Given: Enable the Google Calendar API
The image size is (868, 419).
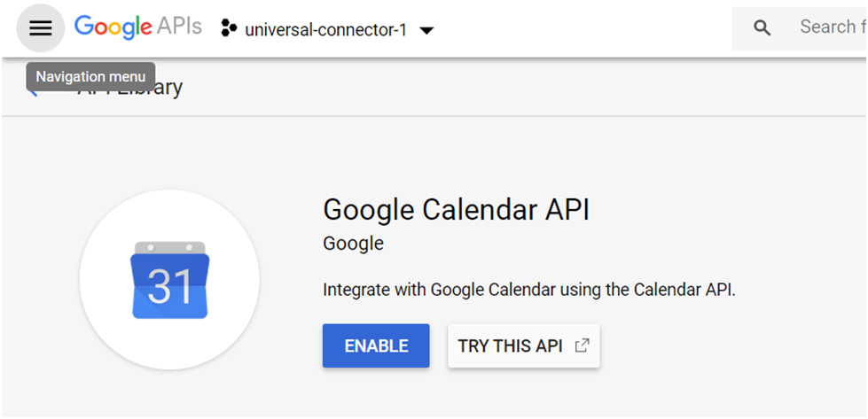Looking at the screenshot, I should click(376, 345).
